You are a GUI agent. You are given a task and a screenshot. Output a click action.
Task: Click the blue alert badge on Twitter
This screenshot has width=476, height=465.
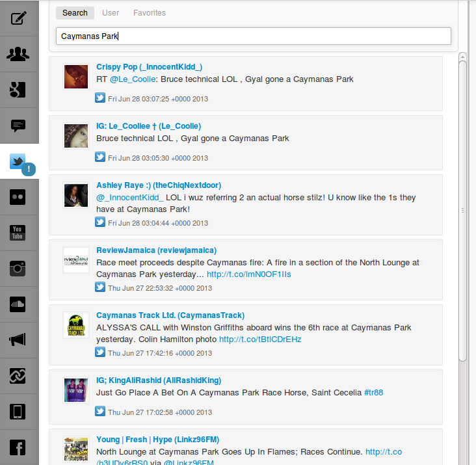pos(29,168)
